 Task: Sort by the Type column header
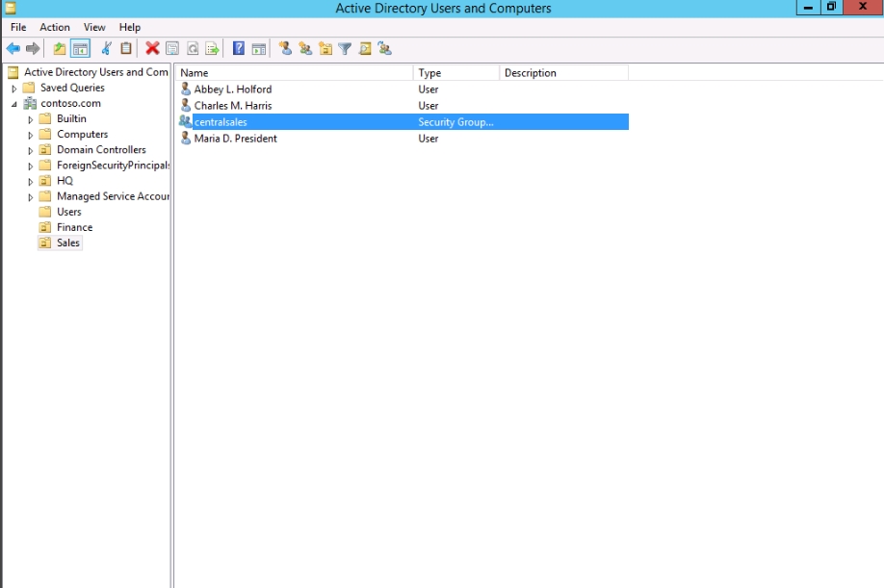pos(456,72)
